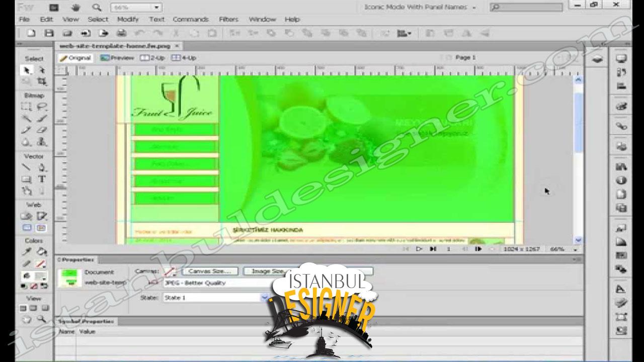Choose the Freeform tool
This screenshot has width=644, height=362.
click(x=26, y=191)
